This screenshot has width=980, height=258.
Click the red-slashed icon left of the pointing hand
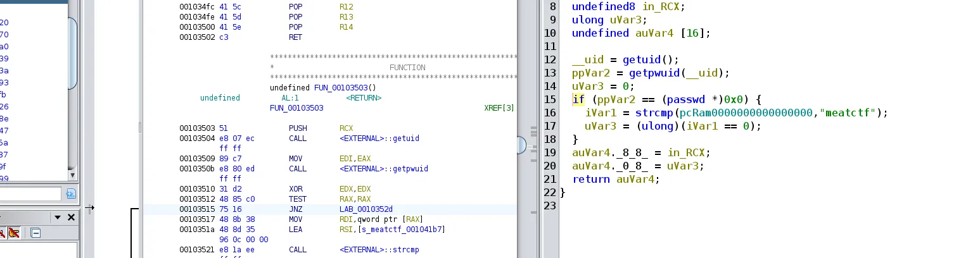3,233
